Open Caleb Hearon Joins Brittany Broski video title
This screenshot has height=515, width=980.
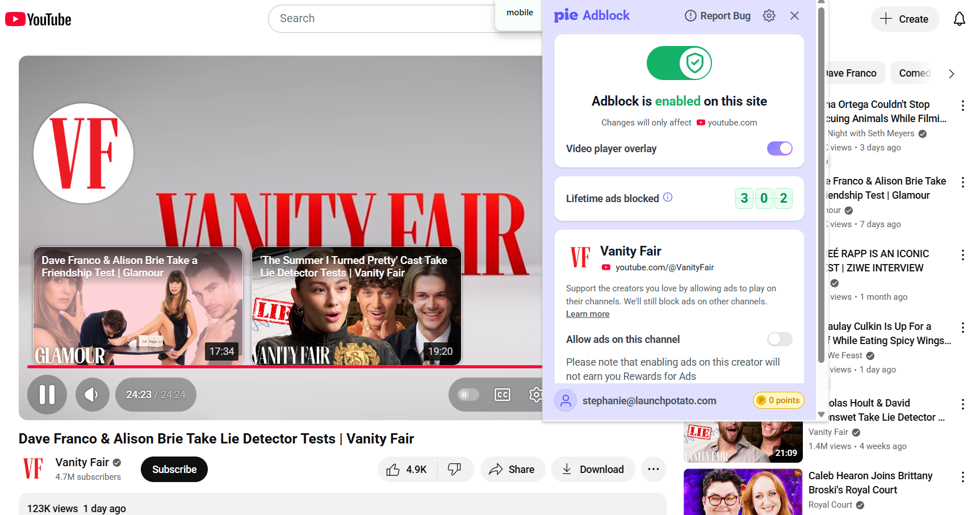coord(870,483)
